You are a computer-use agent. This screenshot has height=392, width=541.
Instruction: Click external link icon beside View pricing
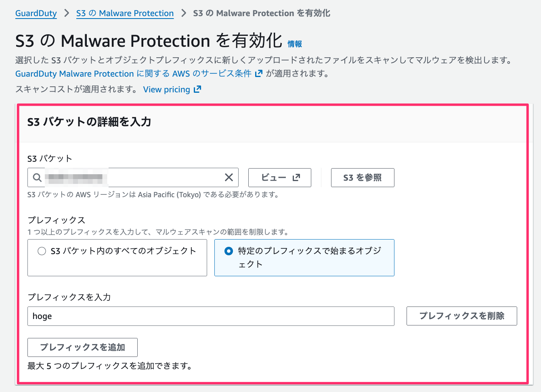(197, 89)
